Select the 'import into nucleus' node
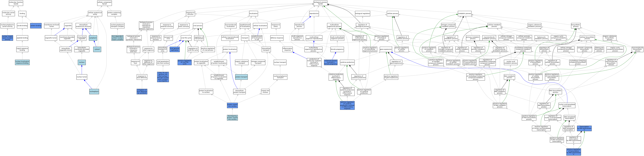 pyautogui.click(x=265, y=92)
